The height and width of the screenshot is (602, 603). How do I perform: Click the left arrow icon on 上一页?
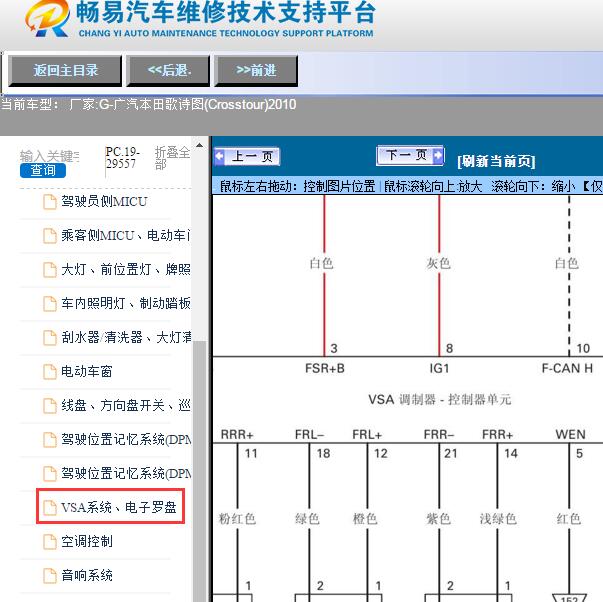pyautogui.click(x=220, y=157)
